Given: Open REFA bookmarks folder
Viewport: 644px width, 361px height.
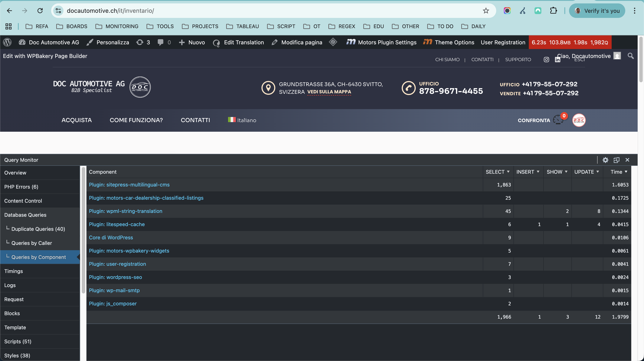Looking at the screenshot, I should (37, 26).
